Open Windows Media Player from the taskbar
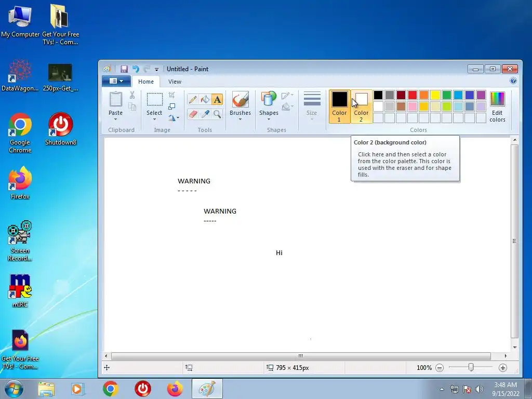 tap(77, 389)
